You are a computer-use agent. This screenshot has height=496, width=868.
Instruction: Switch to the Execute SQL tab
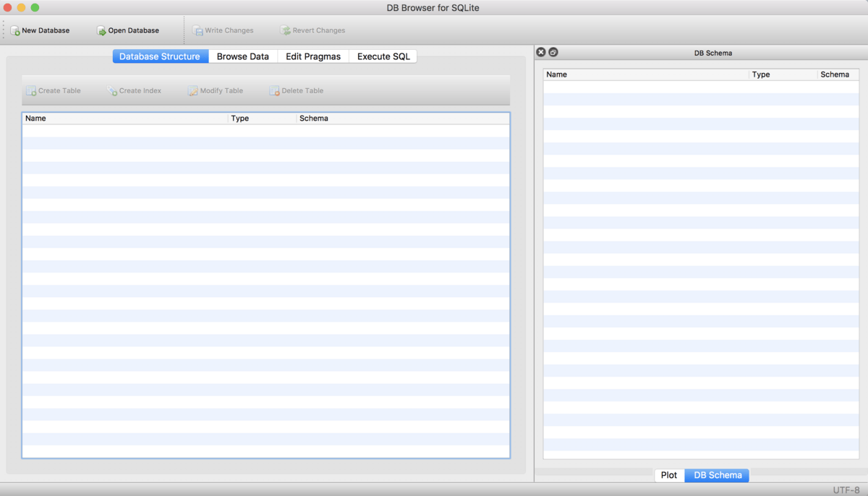click(x=383, y=56)
